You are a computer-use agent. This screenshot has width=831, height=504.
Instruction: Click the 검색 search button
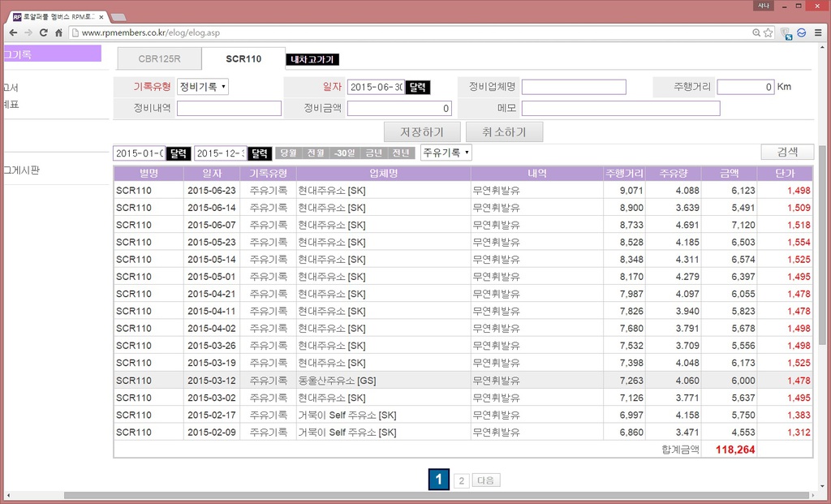click(786, 152)
